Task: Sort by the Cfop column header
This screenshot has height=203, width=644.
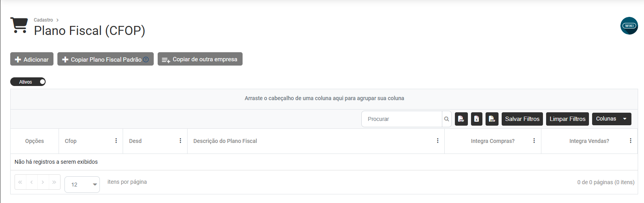Action: pyautogui.click(x=71, y=141)
